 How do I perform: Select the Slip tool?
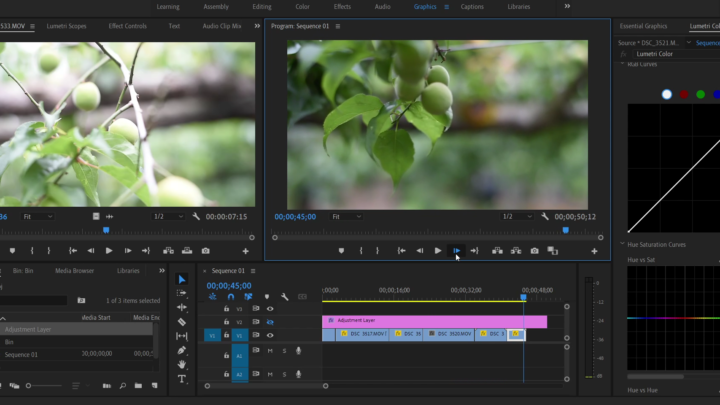[182, 336]
